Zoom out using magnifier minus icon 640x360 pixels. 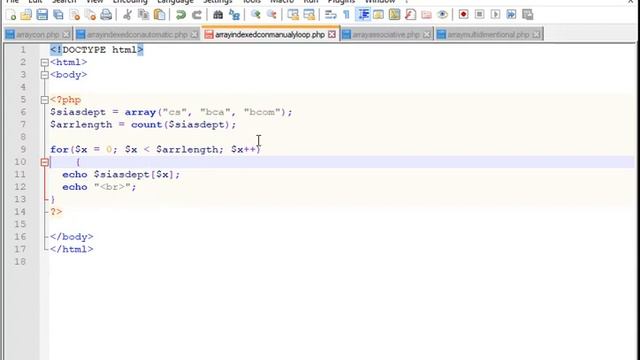click(x=271, y=15)
